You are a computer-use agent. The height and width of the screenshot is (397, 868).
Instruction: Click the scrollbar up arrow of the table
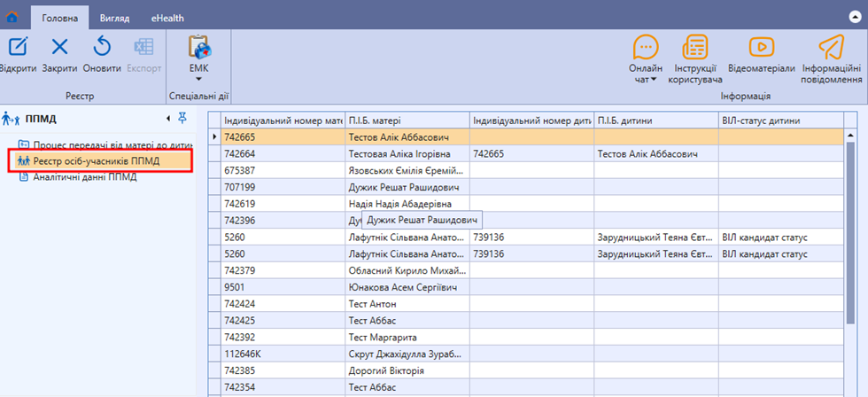point(851,136)
